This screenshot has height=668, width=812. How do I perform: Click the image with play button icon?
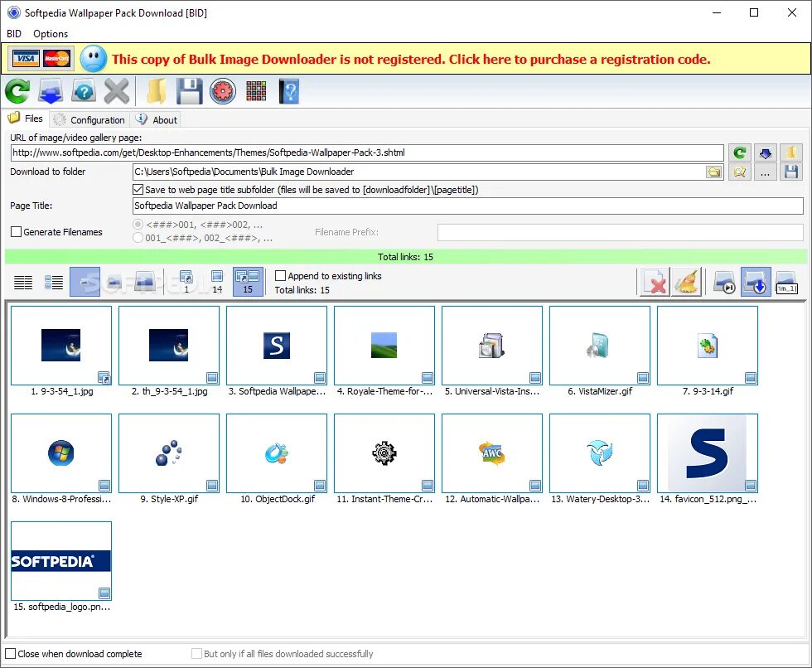(x=724, y=283)
